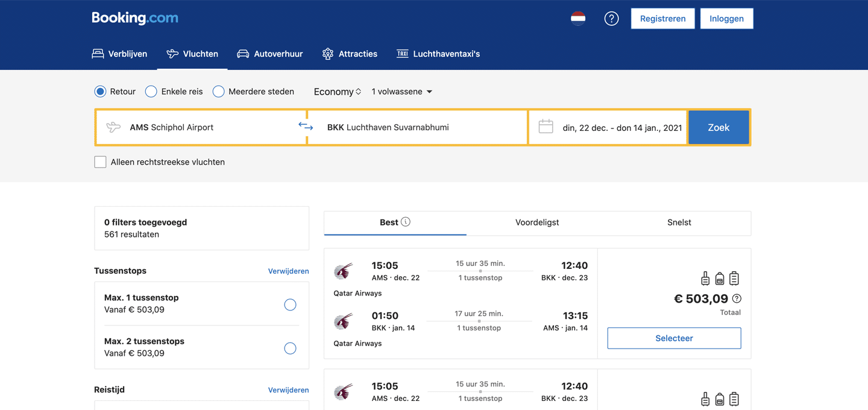Screen dimensions: 868x410
Task: Open the Luchthaventaxi's tab
Action: click(x=438, y=54)
